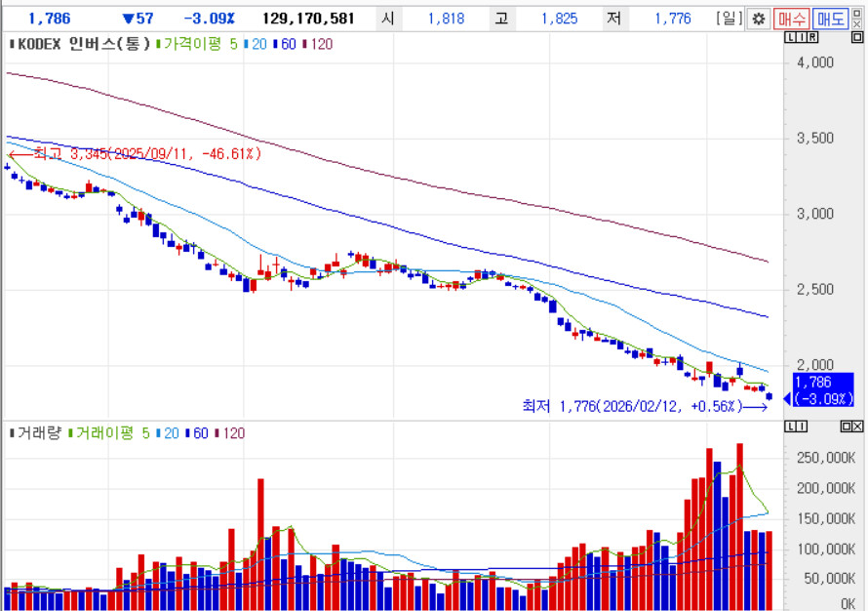868x611 pixels.
Task: Click the 3,500 price axis label
Action: [815, 138]
